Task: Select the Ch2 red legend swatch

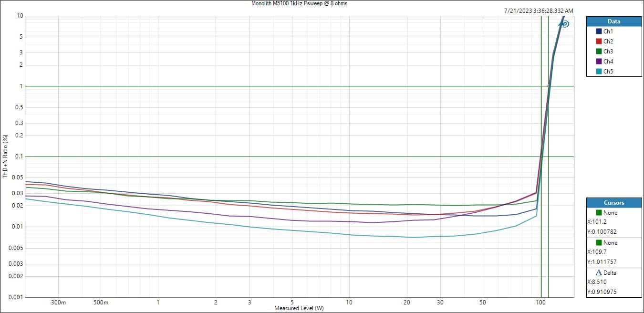Action: coord(599,41)
